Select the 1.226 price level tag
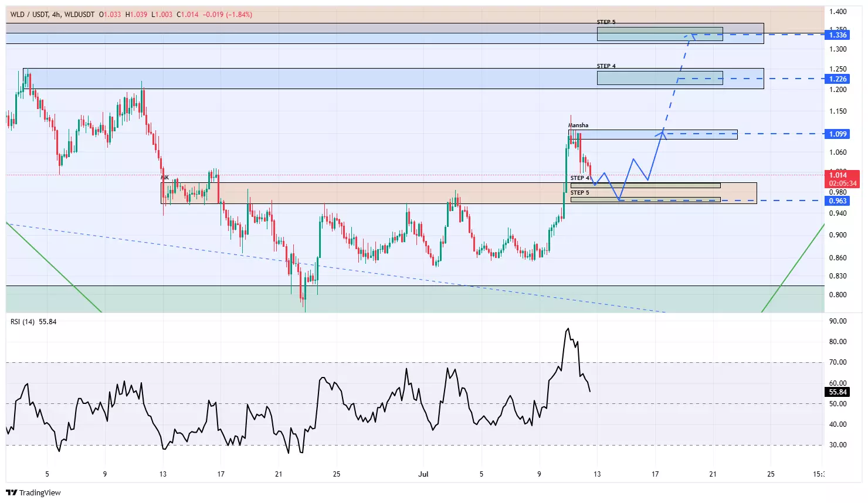This screenshot has height=503, width=868. (837, 79)
